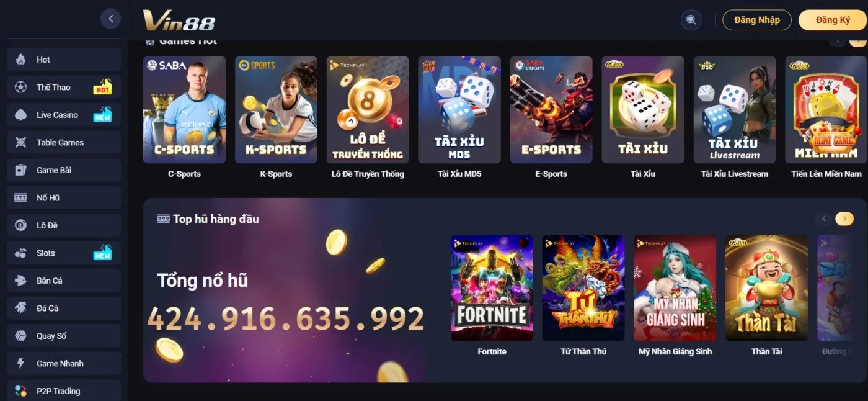Click the Đăng Ký register button
Viewport: 868px width, 401px height.
click(x=833, y=20)
